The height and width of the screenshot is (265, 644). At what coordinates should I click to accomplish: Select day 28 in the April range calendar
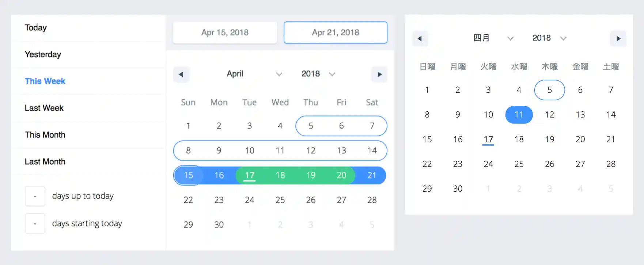click(x=372, y=200)
